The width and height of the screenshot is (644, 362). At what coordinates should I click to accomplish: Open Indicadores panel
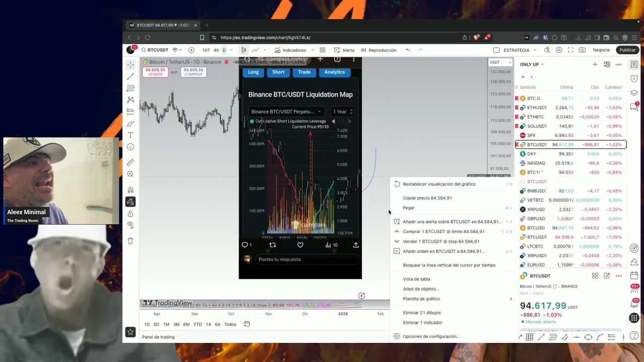point(290,50)
